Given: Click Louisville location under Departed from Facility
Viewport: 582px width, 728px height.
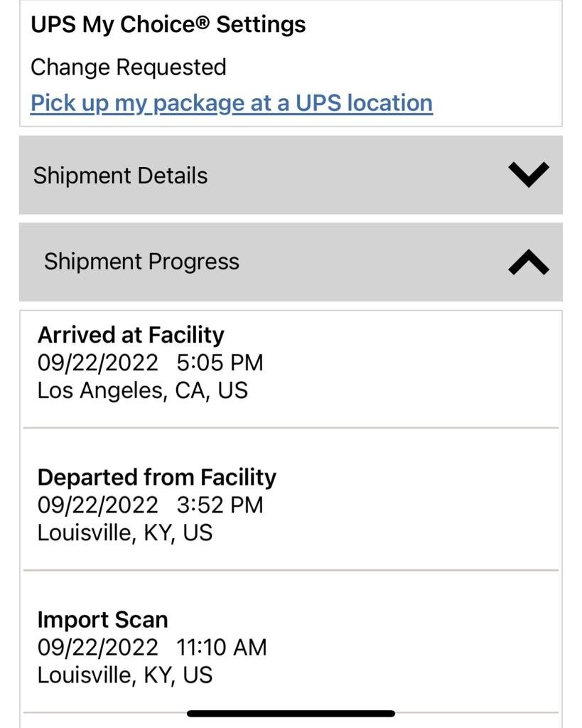Looking at the screenshot, I should click(x=124, y=532).
